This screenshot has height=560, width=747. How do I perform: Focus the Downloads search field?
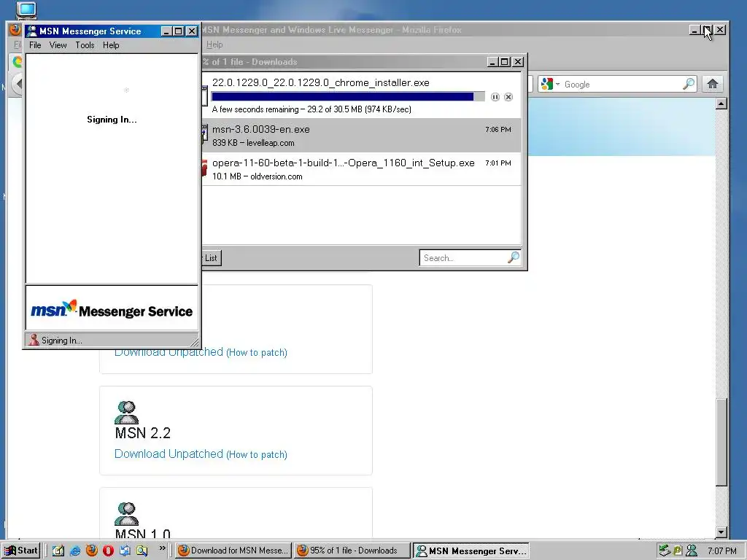pyautogui.click(x=463, y=257)
